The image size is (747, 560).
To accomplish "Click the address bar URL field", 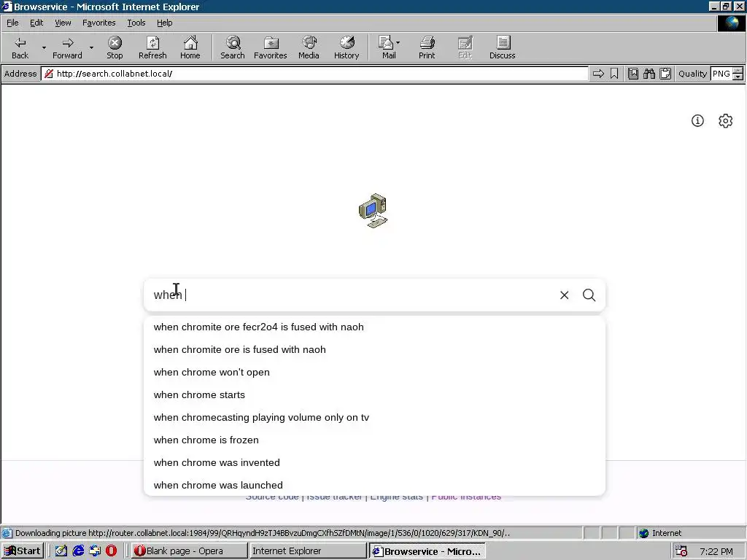I will (x=314, y=74).
